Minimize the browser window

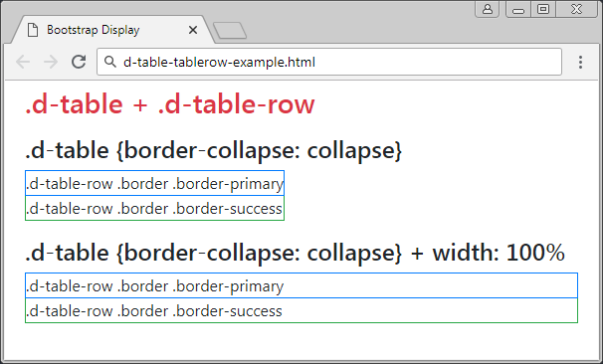tap(518, 10)
